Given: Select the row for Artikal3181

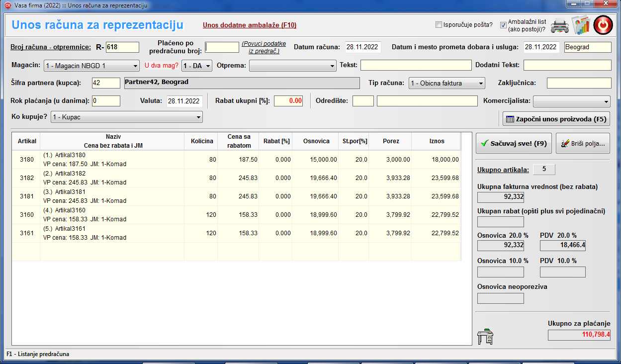Looking at the screenshot, I should coord(236,196).
